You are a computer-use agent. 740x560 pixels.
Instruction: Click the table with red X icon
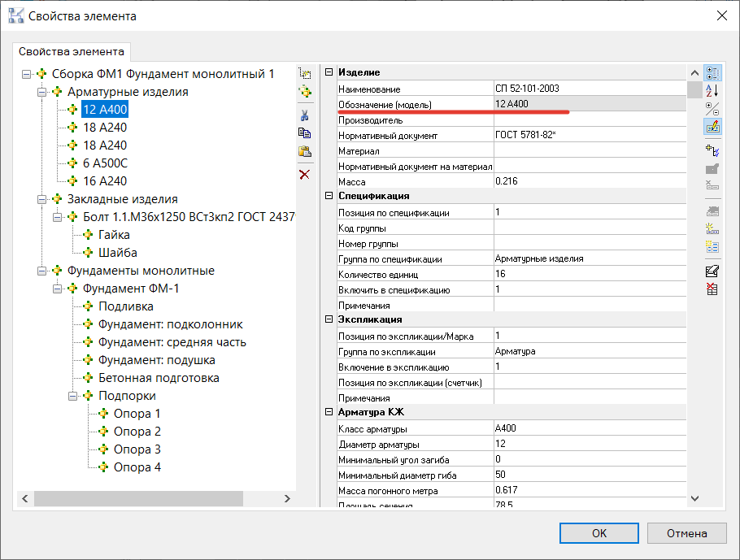coord(712,288)
